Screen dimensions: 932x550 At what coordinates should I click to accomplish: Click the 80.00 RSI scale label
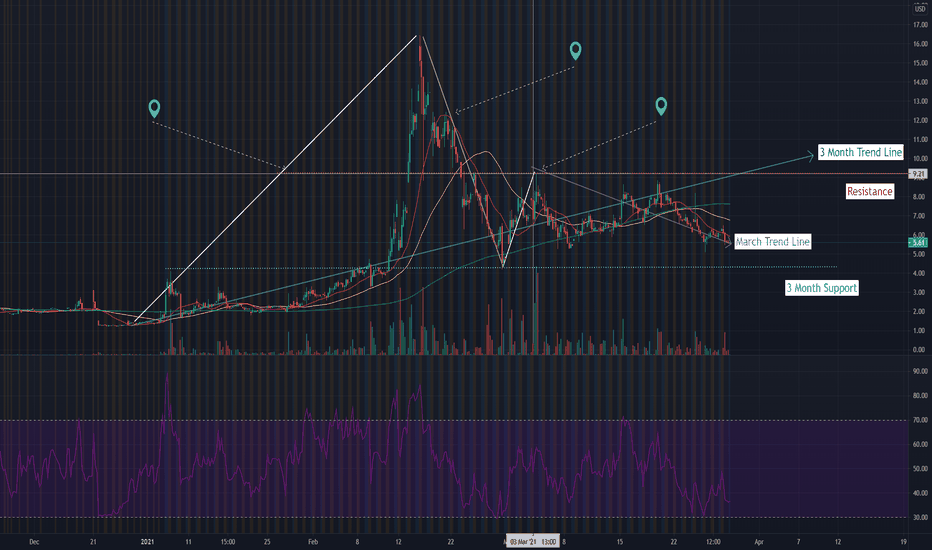pyautogui.click(x=920, y=395)
